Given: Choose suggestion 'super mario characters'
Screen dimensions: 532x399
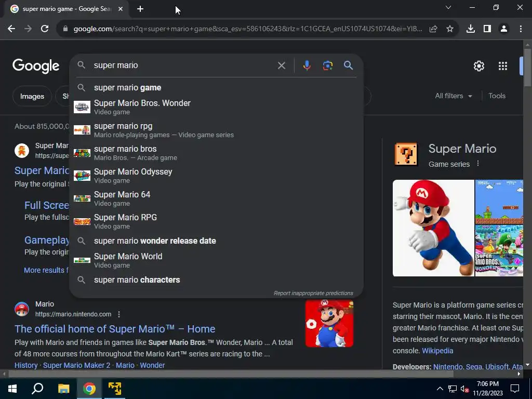Looking at the screenshot, I should coord(216,280).
